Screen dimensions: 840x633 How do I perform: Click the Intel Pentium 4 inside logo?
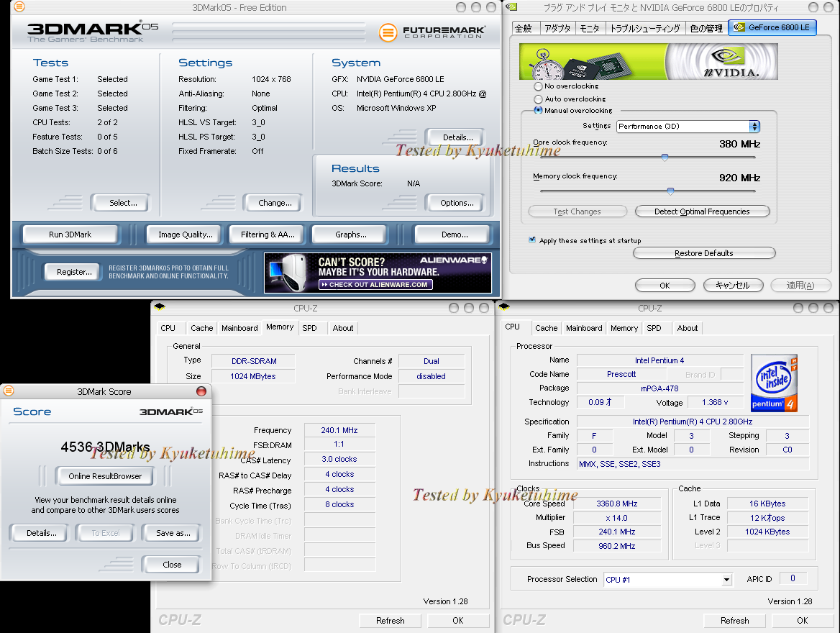click(774, 383)
